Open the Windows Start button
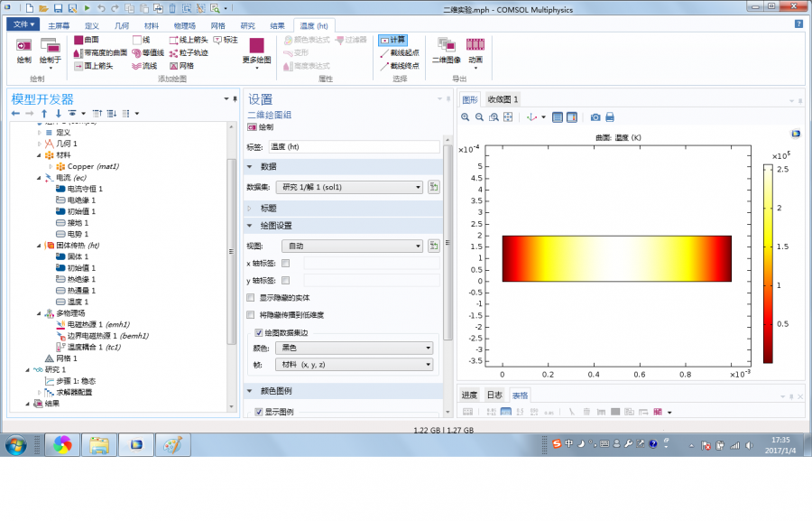 point(15,445)
